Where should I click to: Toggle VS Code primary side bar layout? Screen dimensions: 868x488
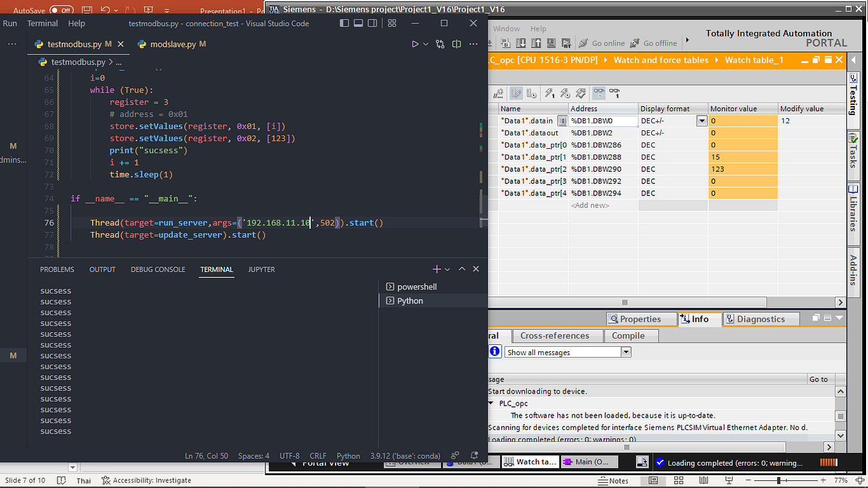pyautogui.click(x=345, y=23)
